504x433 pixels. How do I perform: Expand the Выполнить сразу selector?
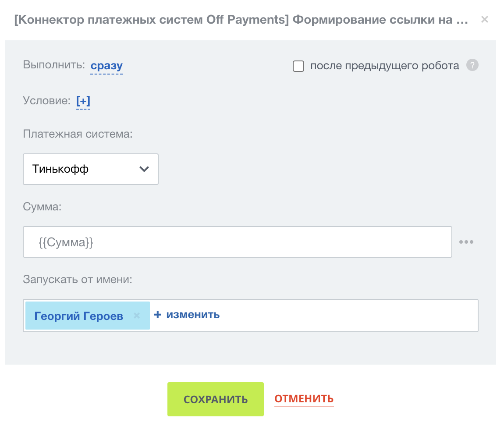106,65
